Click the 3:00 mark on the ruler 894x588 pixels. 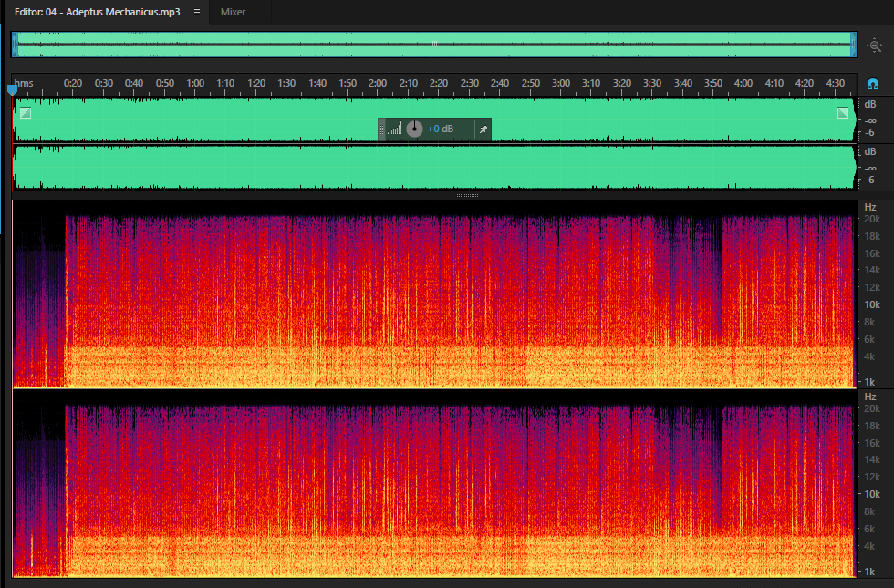pos(560,83)
